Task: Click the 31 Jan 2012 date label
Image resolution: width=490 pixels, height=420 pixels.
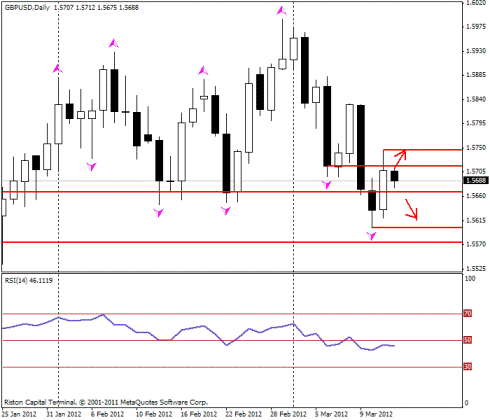Action: pyautogui.click(x=64, y=414)
